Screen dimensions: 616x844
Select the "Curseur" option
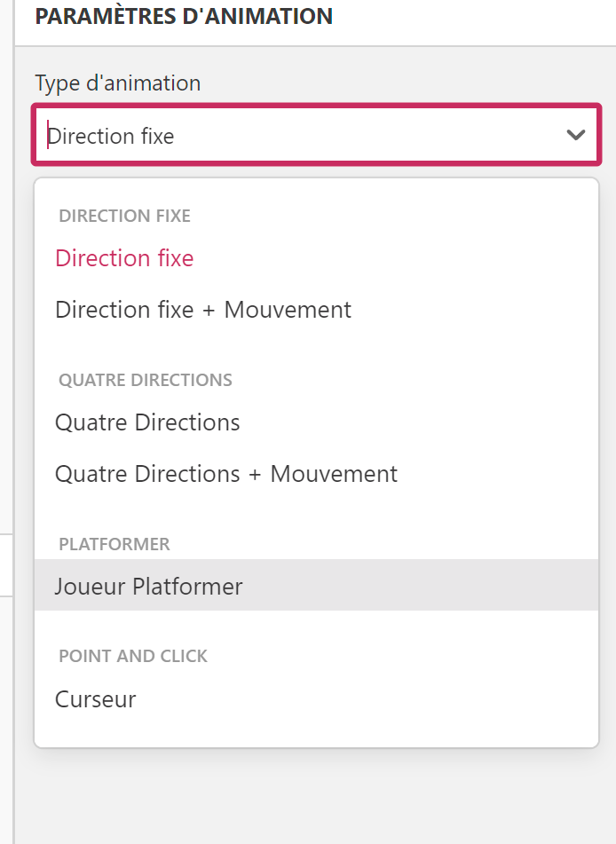click(x=96, y=699)
